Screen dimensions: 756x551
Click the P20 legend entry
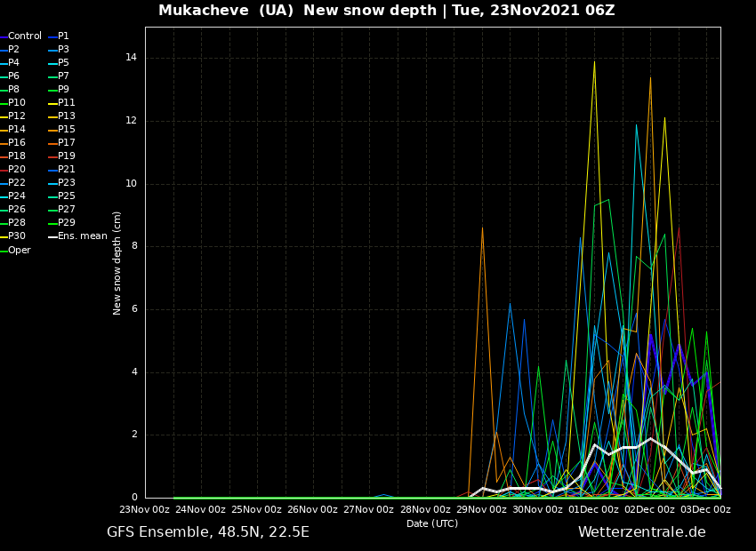click(17, 170)
